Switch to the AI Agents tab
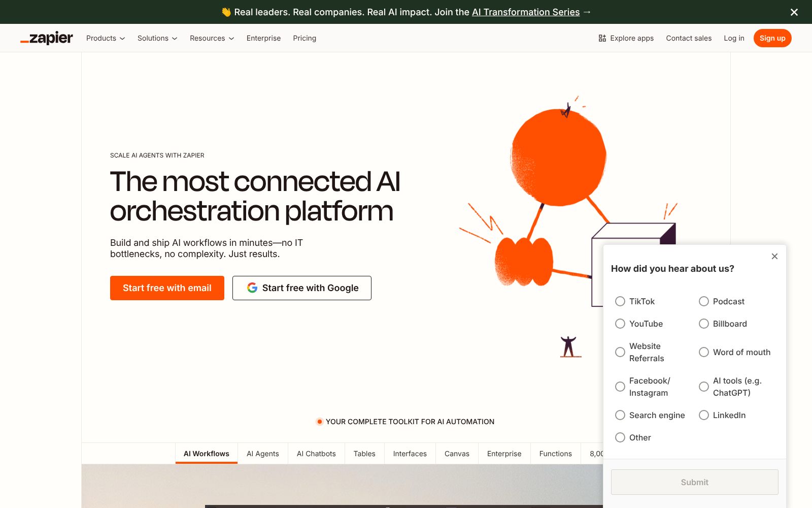Image resolution: width=812 pixels, height=508 pixels. 262,454
